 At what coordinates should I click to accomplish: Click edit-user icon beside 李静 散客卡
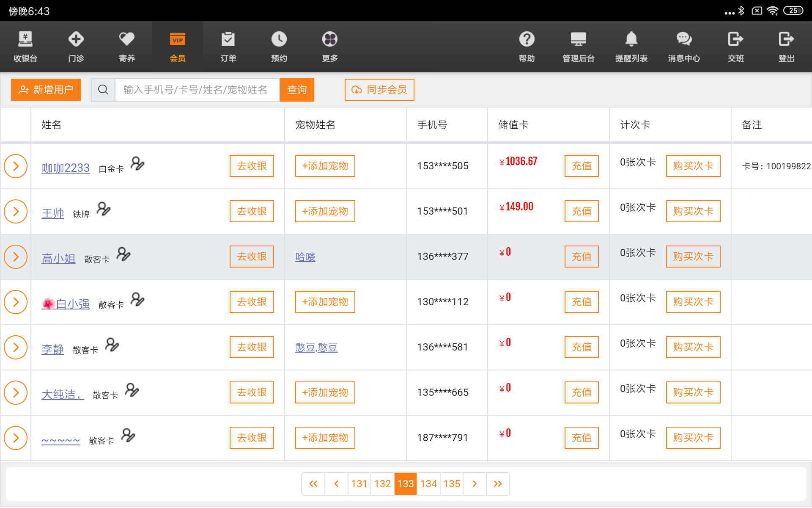112,345
